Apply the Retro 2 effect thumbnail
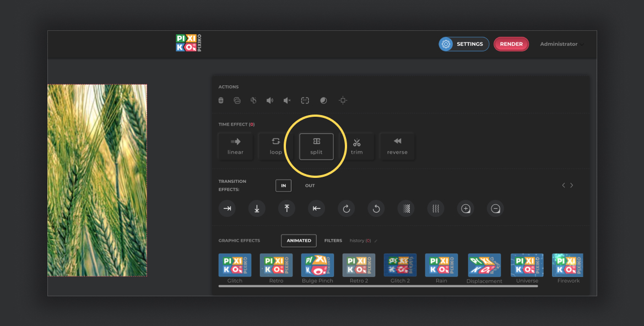The image size is (644, 326). tap(359, 265)
